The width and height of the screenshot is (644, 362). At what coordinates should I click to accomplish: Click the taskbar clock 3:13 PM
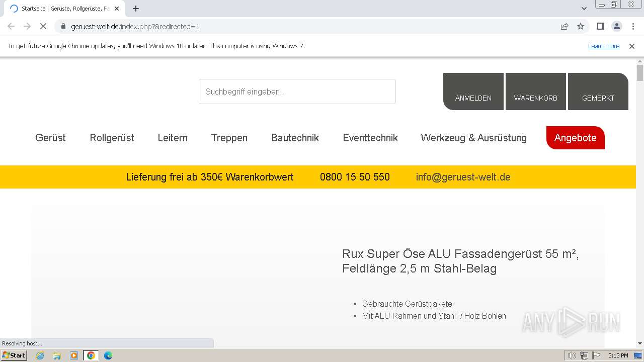click(x=618, y=355)
